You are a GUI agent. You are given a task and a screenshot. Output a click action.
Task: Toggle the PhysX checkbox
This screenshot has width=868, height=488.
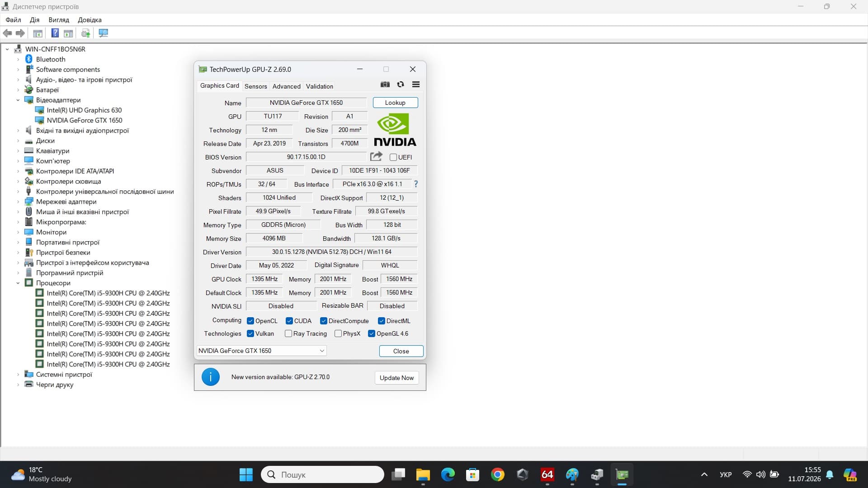[338, 333]
